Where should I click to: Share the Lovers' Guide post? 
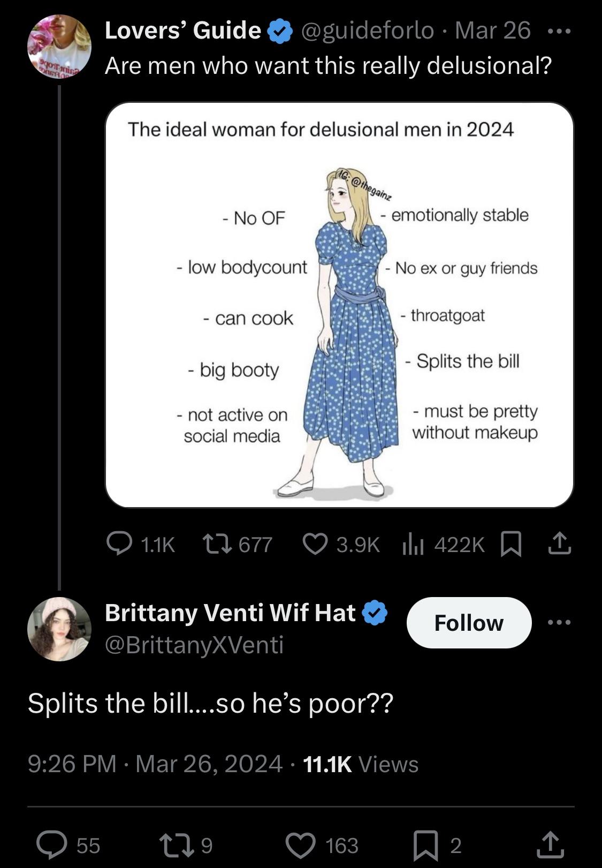(559, 544)
